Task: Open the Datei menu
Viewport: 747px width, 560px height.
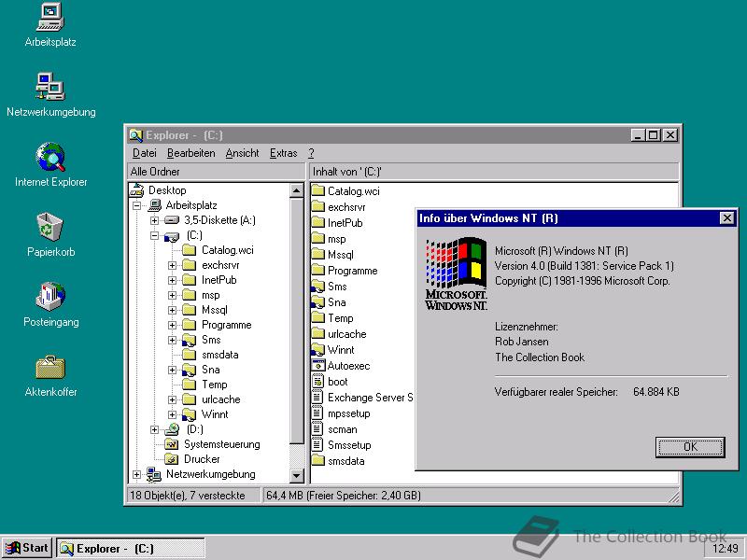Action: coord(145,153)
